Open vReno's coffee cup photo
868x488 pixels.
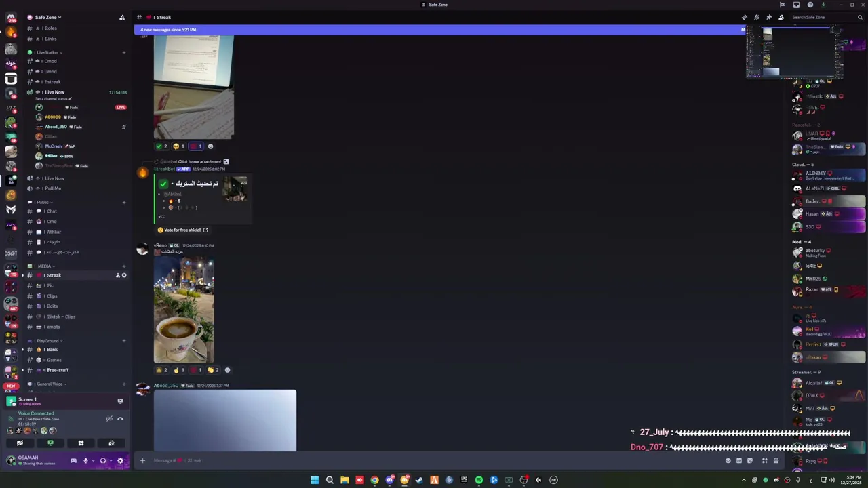184,310
